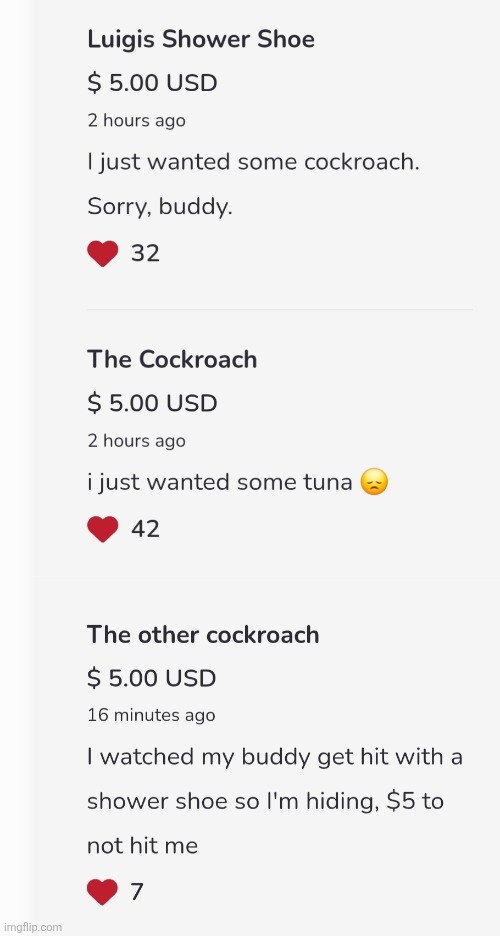Image resolution: width=500 pixels, height=936 pixels.
Task: Click The other cockroach's $ 5.00 USD amount
Action: tap(152, 678)
